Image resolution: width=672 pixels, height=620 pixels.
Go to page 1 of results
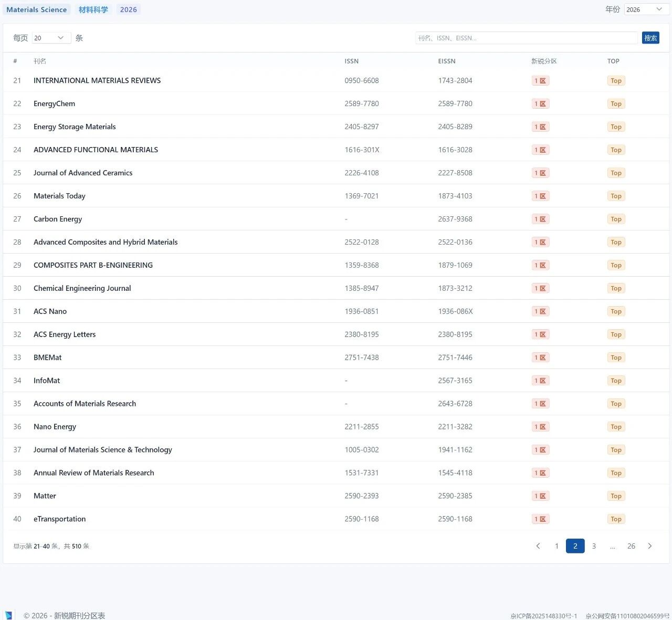coord(556,546)
